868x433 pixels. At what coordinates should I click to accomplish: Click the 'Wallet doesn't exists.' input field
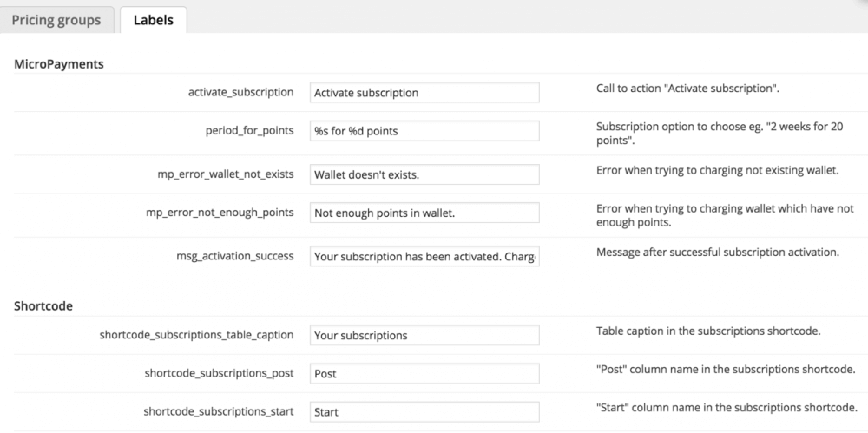click(424, 174)
